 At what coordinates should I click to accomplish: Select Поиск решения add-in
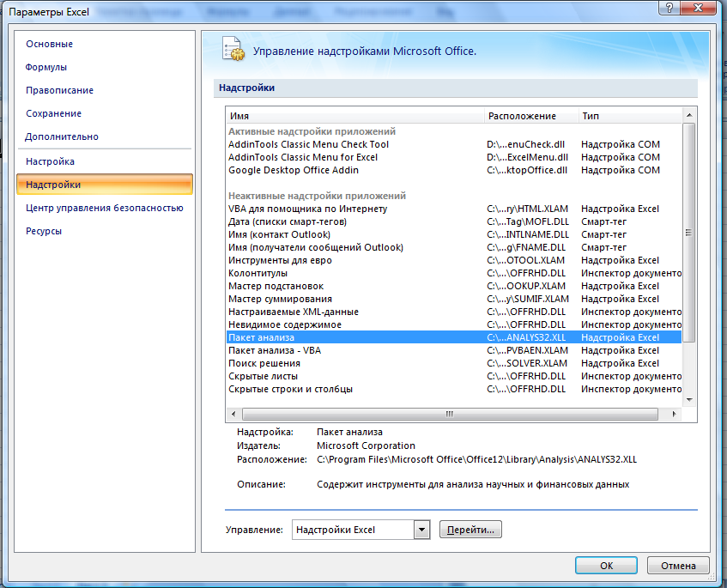click(454, 363)
